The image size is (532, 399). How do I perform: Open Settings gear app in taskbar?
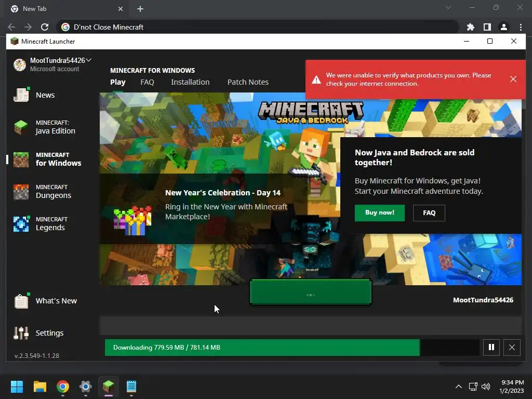pos(86,387)
